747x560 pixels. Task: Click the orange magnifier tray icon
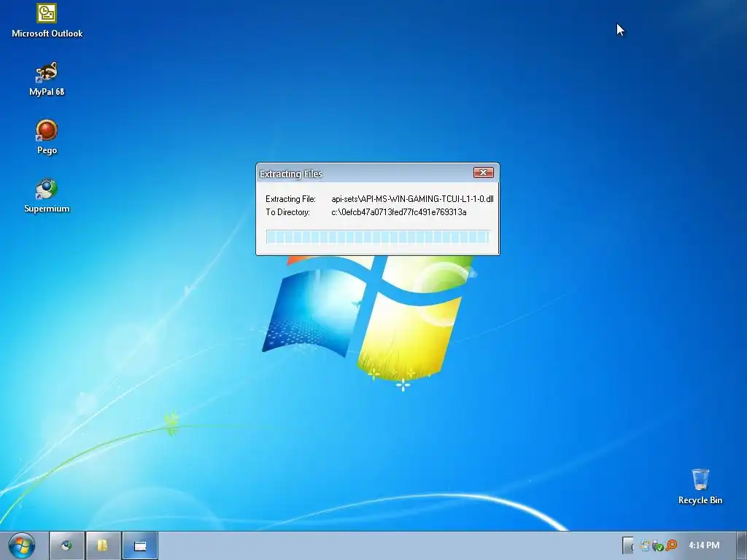click(671, 545)
